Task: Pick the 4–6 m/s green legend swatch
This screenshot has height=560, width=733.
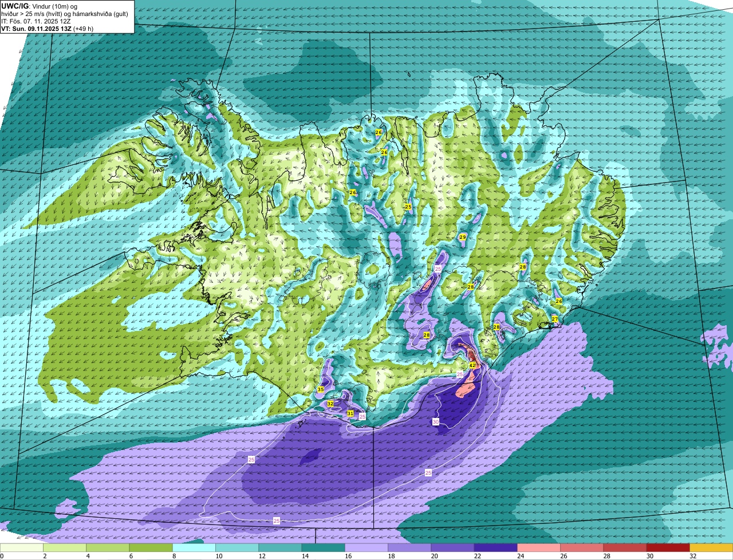Action: pos(108,547)
